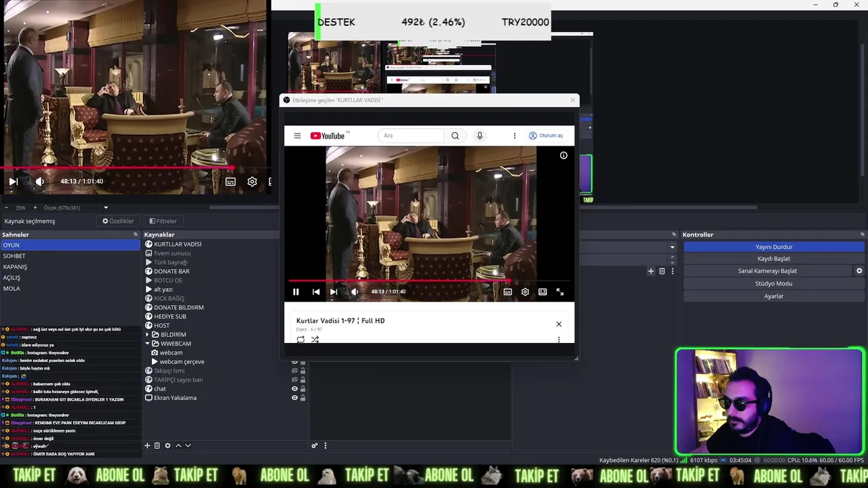Click Kaydı Başlat to start recording
Image resolution: width=868 pixels, height=488 pixels.
(x=774, y=259)
